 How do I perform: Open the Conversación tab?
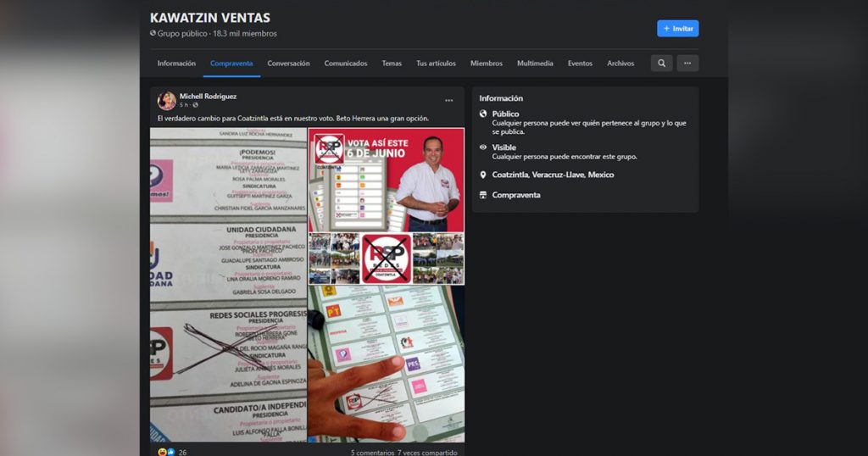click(x=288, y=64)
